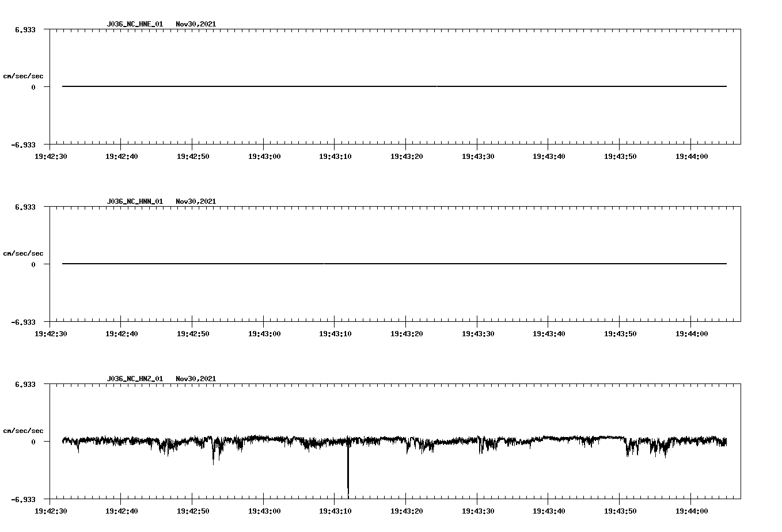Select the 19:43:10 tick label under HNN plot

336,333
